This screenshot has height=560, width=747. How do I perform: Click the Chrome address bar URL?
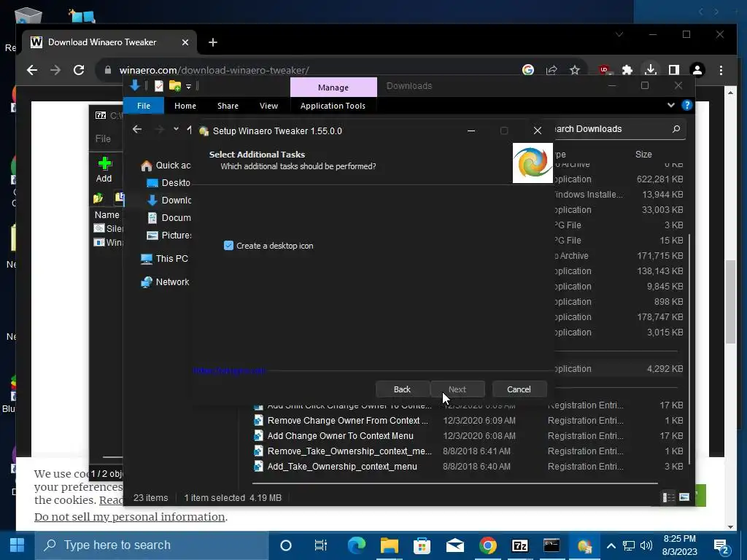tap(214, 70)
